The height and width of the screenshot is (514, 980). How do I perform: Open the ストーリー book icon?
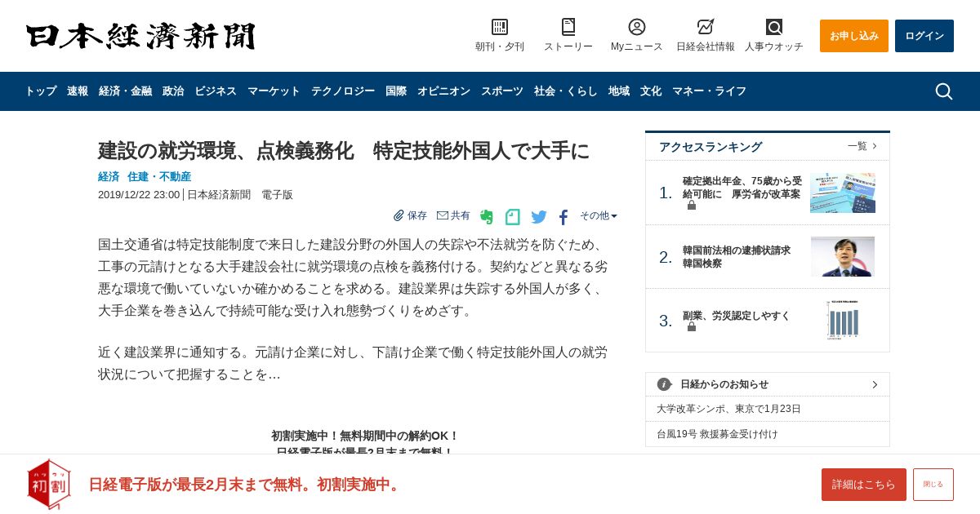click(568, 27)
